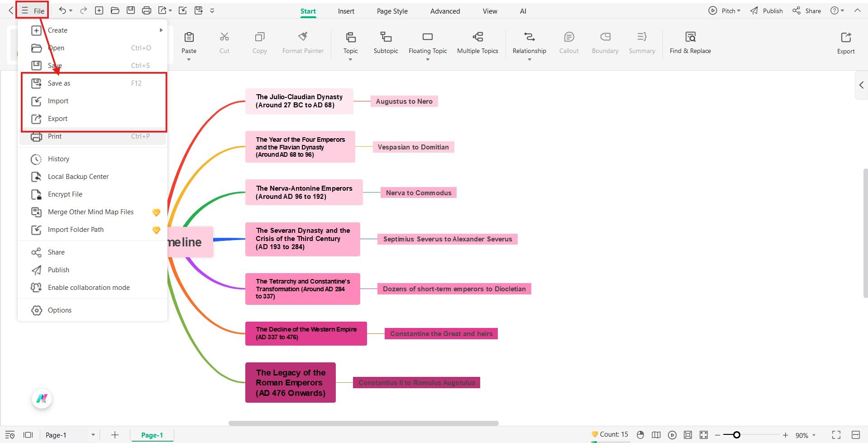
Task: Open Find & Replace
Action: (x=690, y=43)
